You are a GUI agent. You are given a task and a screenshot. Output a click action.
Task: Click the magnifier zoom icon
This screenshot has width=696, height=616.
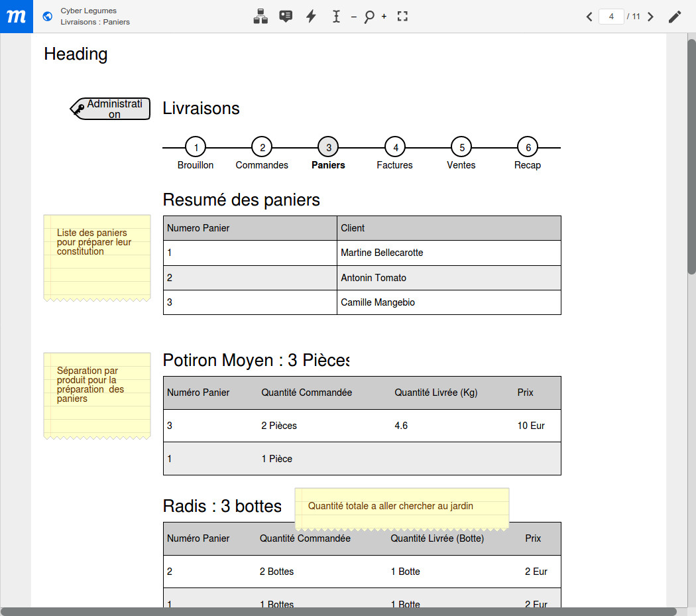click(369, 17)
